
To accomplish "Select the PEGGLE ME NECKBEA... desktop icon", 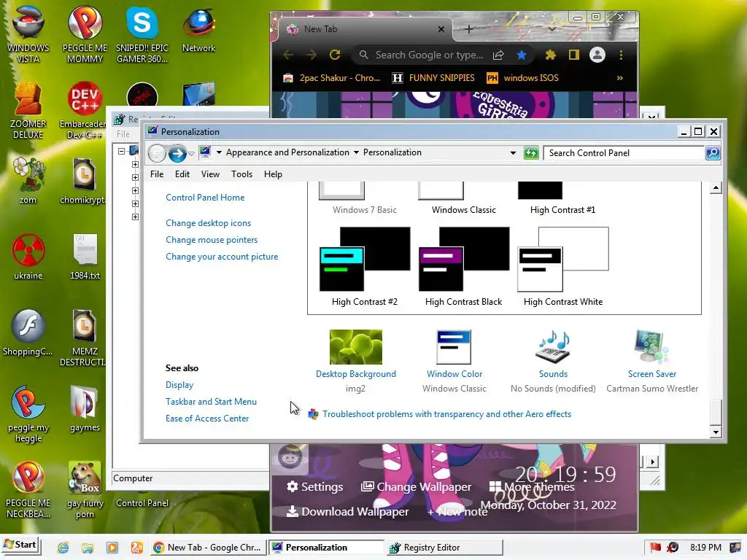I will coord(28,489).
